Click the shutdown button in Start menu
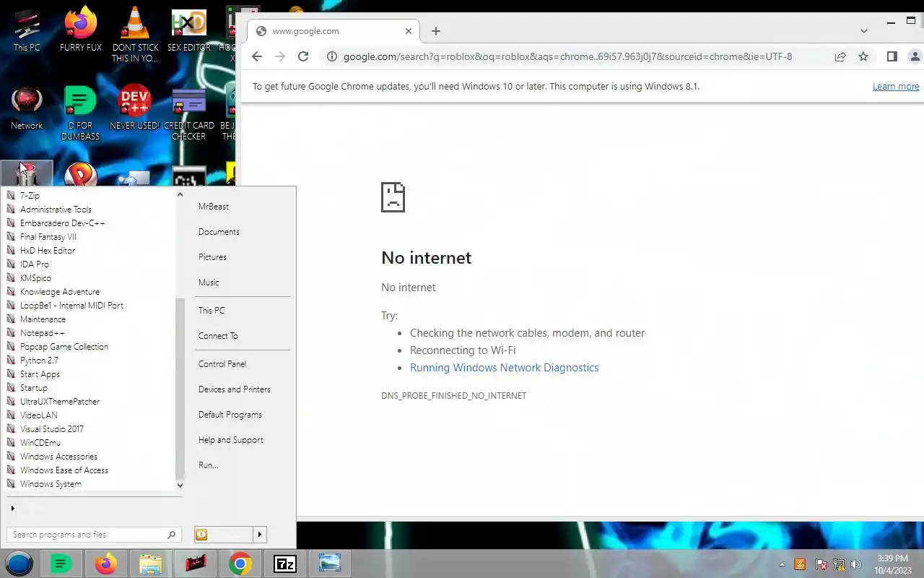The height and width of the screenshot is (578, 924). tap(223, 535)
